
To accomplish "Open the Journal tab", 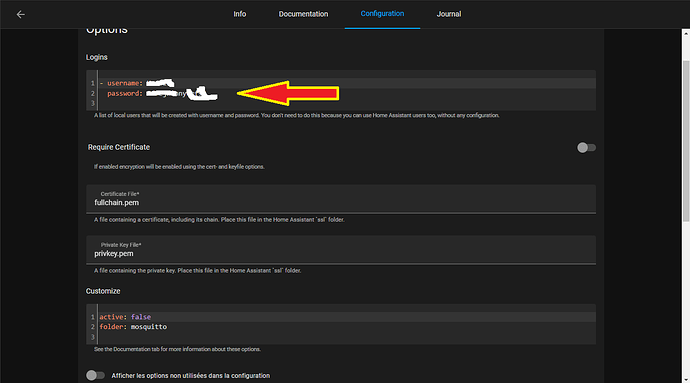I will (x=449, y=14).
